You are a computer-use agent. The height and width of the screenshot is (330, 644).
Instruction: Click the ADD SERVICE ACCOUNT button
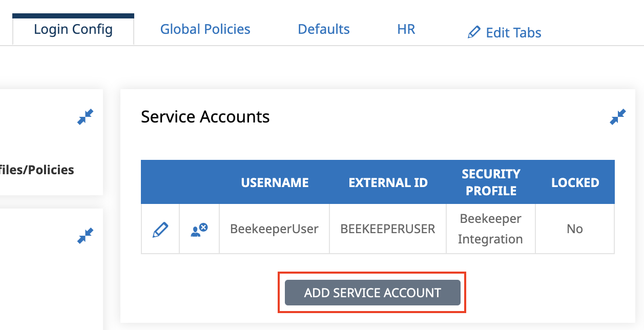tap(372, 293)
